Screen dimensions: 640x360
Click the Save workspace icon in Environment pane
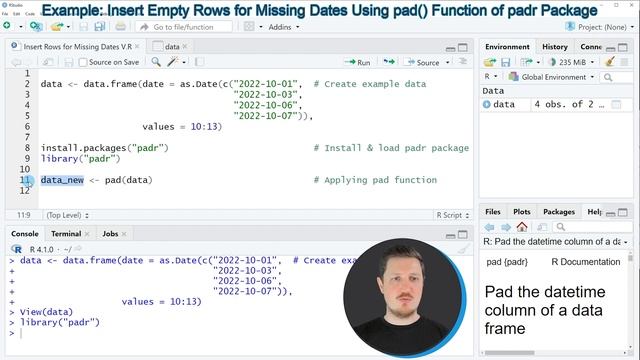pos(506,62)
